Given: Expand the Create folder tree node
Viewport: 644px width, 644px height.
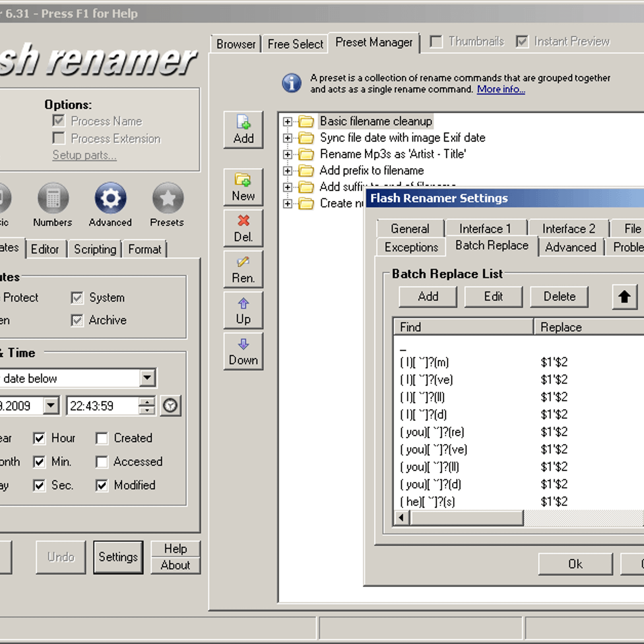Looking at the screenshot, I should (x=287, y=204).
